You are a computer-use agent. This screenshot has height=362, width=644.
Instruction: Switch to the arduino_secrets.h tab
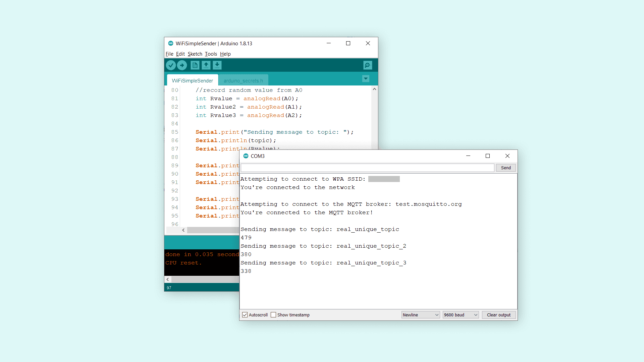tap(243, 80)
